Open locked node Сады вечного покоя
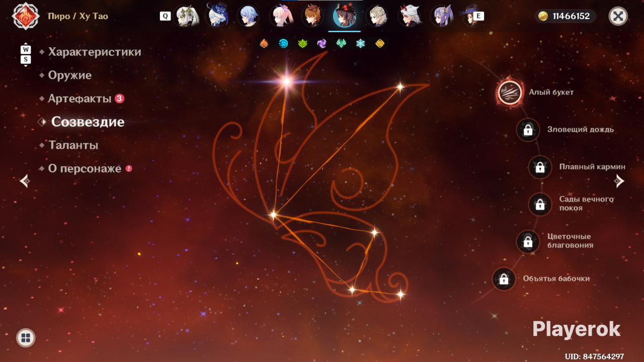 click(x=540, y=204)
